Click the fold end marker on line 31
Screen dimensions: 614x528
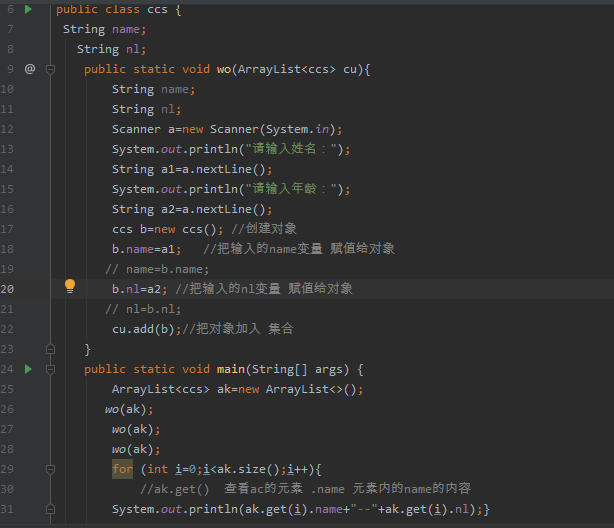50,509
